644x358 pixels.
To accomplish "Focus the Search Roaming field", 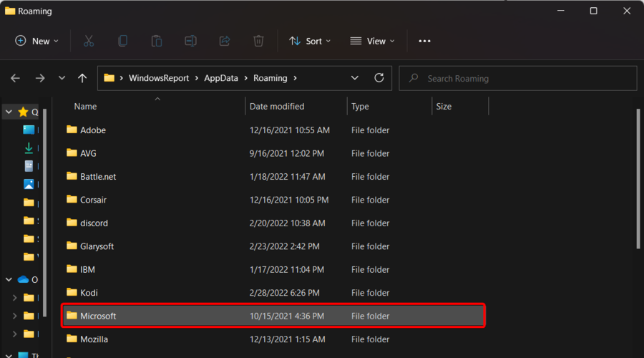I will (x=518, y=78).
